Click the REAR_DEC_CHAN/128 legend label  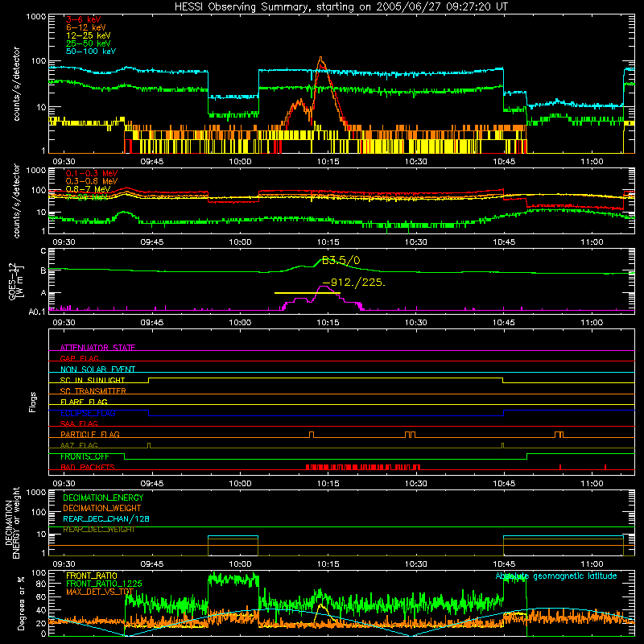[106, 518]
